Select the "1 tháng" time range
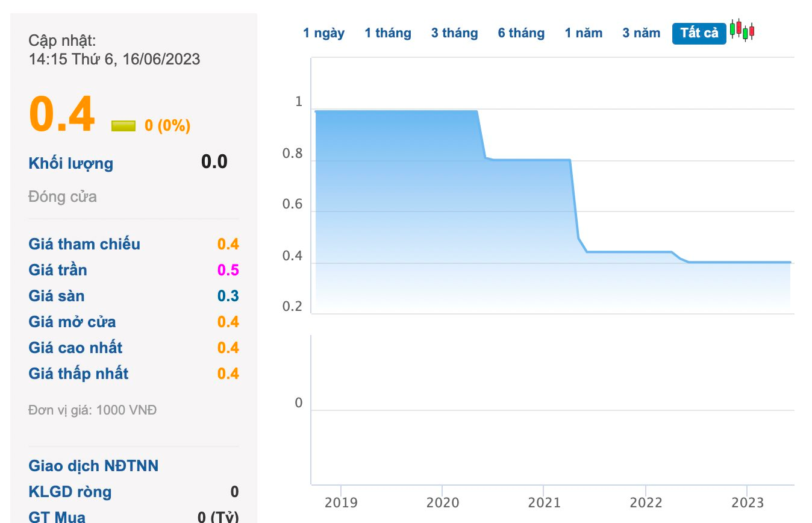 [x=388, y=33]
